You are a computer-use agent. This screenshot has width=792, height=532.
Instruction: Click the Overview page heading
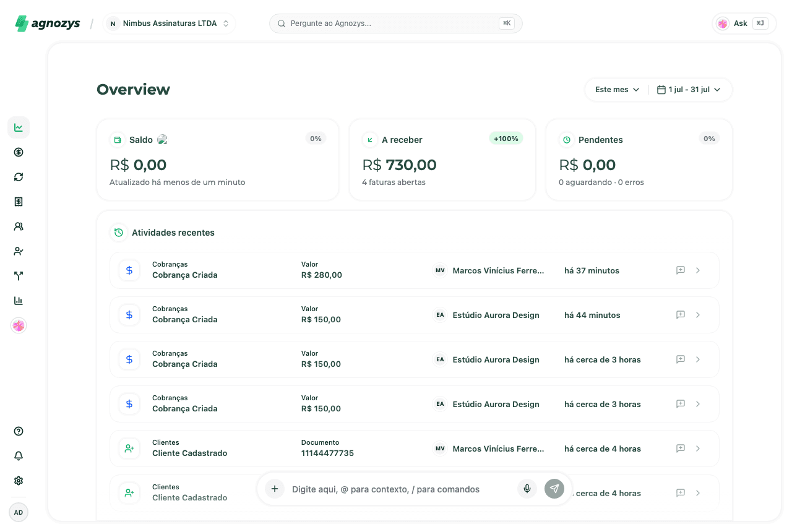coord(133,90)
